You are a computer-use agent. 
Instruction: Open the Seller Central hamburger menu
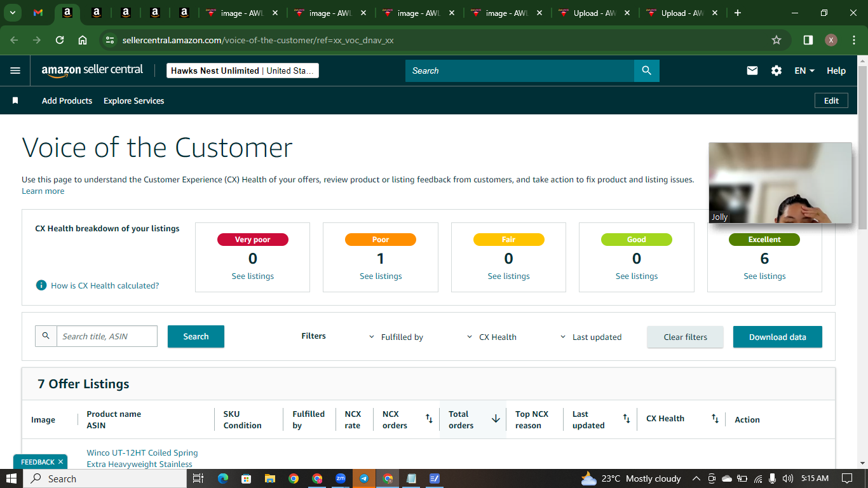[x=15, y=71]
